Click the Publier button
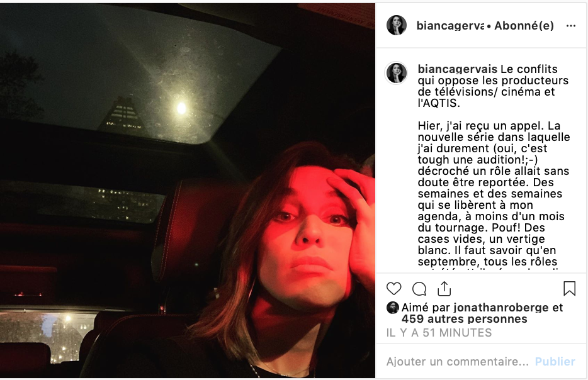Image resolution: width=588 pixels, height=380 pixels. coord(555,362)
